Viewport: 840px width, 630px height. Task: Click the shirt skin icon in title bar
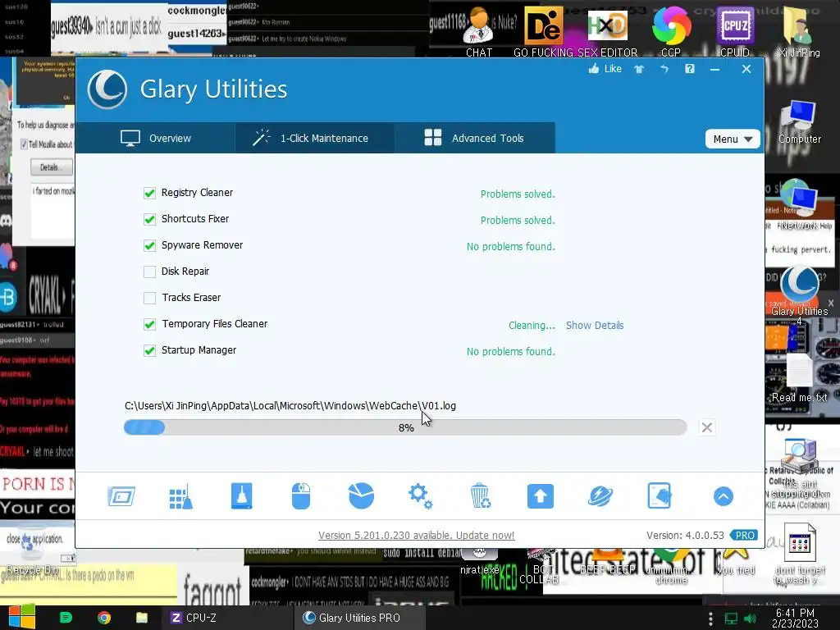click(639, 69)
